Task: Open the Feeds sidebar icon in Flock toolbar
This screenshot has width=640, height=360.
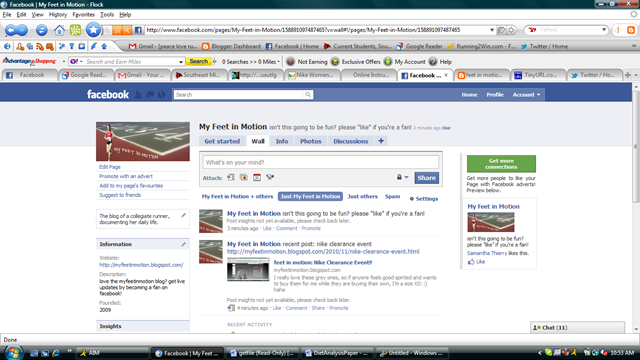Action: point(40,47)
